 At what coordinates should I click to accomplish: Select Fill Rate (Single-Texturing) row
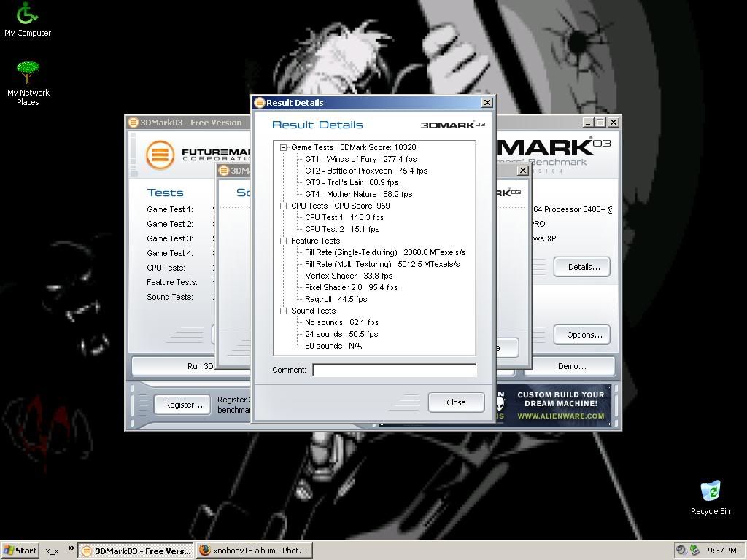[385, 252]
